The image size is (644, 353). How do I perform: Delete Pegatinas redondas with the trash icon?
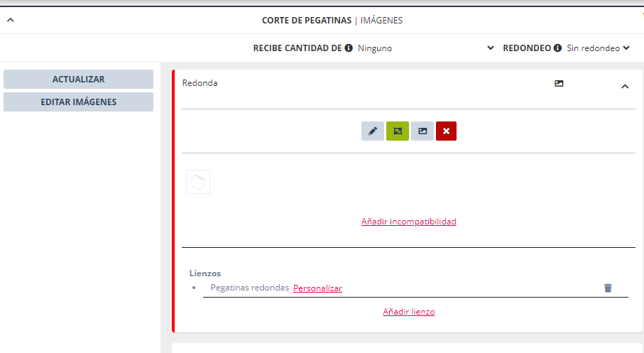[608, 288]
